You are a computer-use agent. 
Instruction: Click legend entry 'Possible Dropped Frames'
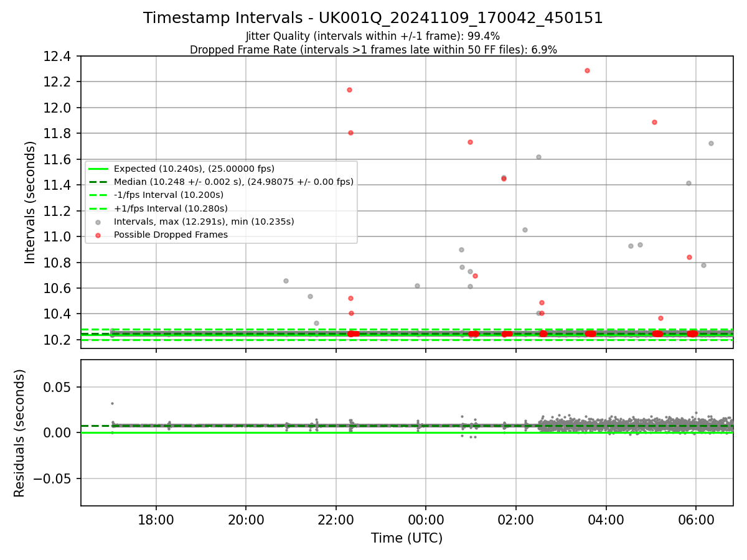tap(171, 235)
